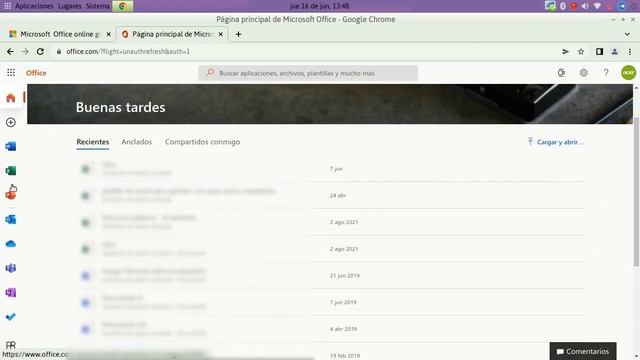Viewport: 640px width, 360px height.
Task: Close the Microsoft Office online tab
Action: [109, 34]
